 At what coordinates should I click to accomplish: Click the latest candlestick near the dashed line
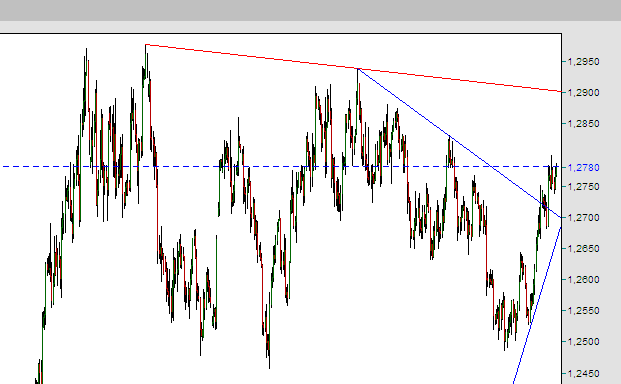(556, 171)
